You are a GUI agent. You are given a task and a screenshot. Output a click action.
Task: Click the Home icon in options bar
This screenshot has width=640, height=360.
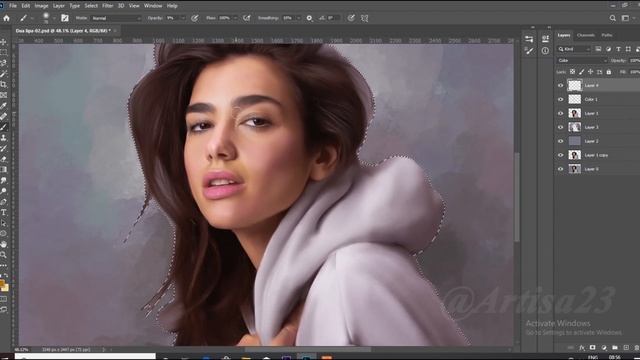click(x=7, y=18)
